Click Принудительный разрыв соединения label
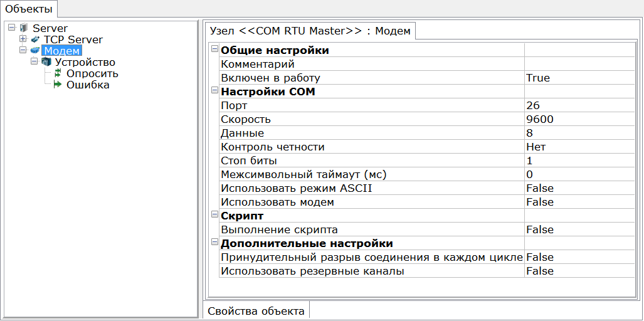The width and height of the screenshot is (644, 321). (372, 257)
